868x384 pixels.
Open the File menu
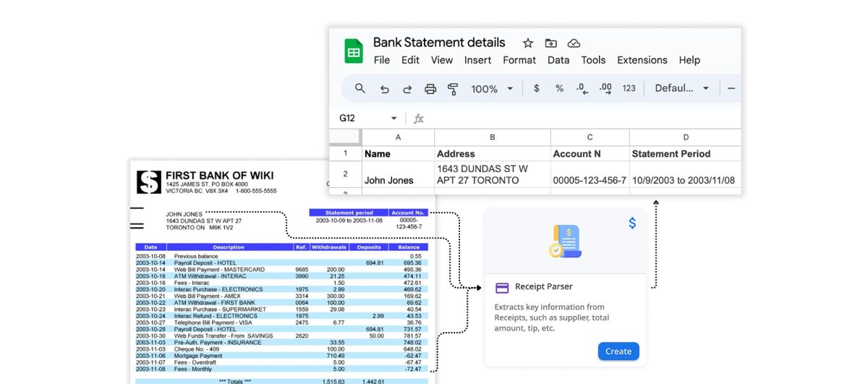[382, 60]
